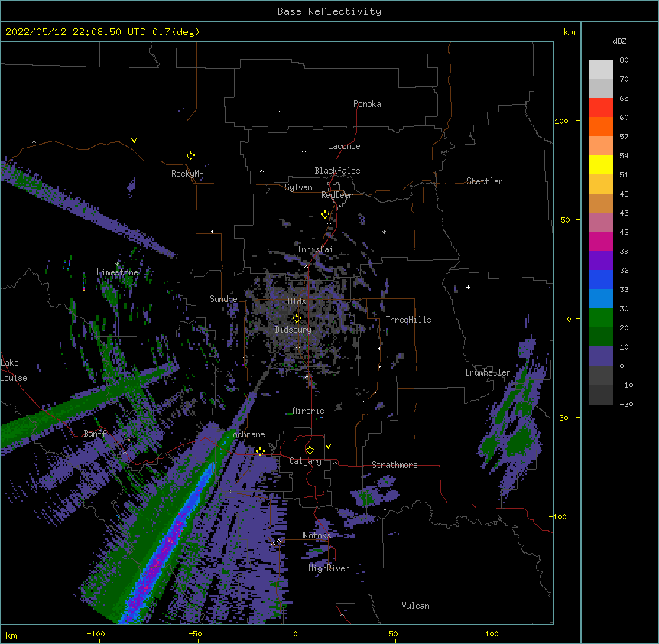Click the Blackfalds city label
659x644 pixels.
[x=337, y=171]
